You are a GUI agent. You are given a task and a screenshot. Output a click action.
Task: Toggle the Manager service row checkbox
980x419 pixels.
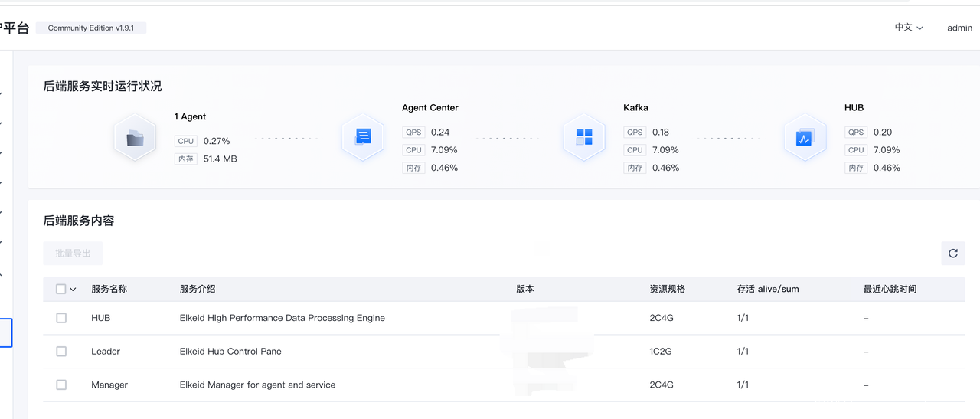(61, 385)
